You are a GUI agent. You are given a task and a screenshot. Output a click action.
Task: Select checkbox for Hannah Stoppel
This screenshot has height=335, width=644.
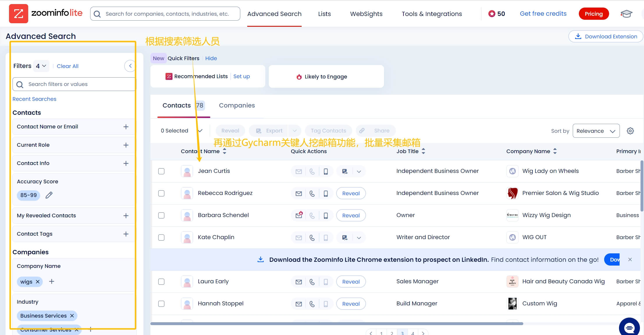click(161, 304)
